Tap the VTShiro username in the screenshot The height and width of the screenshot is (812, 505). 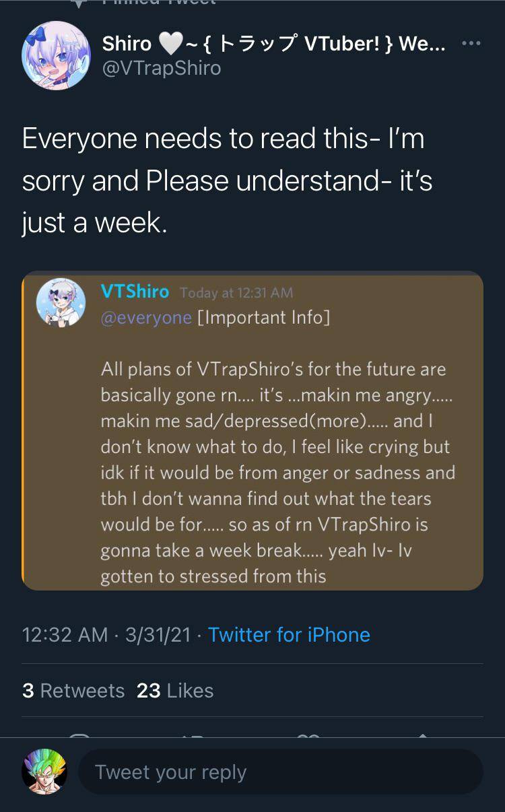135,292
